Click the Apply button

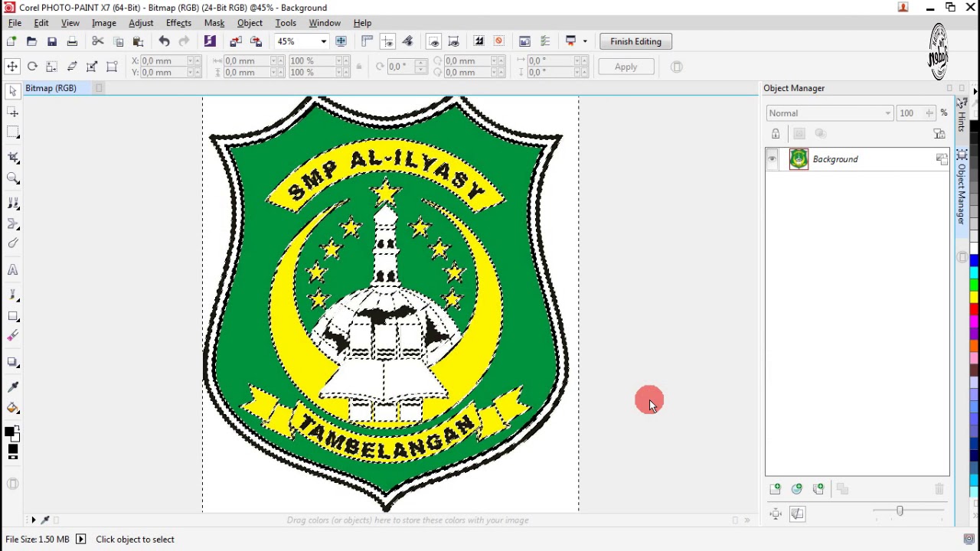pos(626,67)
